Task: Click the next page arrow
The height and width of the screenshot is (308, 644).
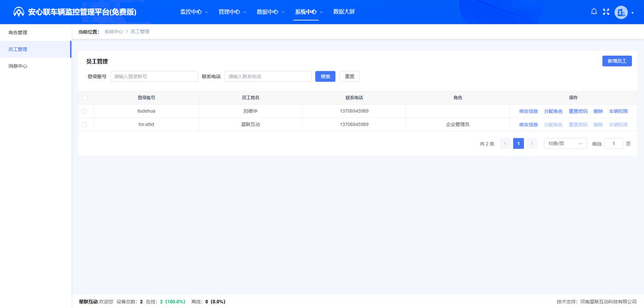Action: click(532, 144)
